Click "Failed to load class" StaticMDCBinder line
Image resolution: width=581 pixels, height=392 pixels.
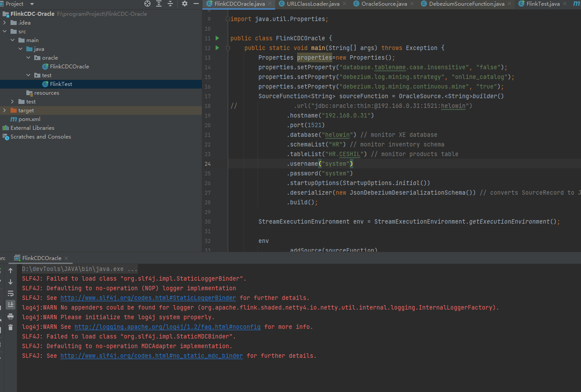pyautogui.click(x=129, y=337)
